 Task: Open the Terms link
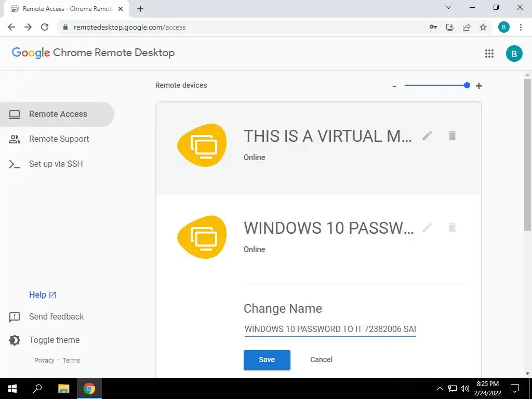coord(71,361)
